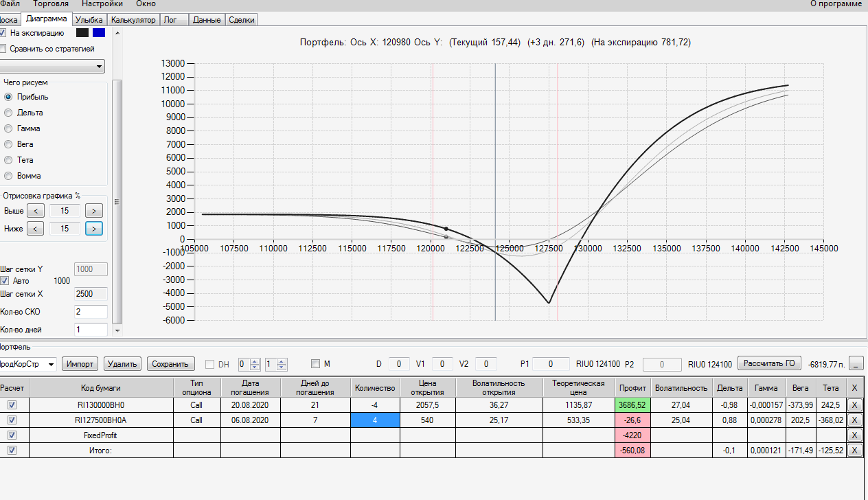Click the quantity cell -4

[375, 405]
